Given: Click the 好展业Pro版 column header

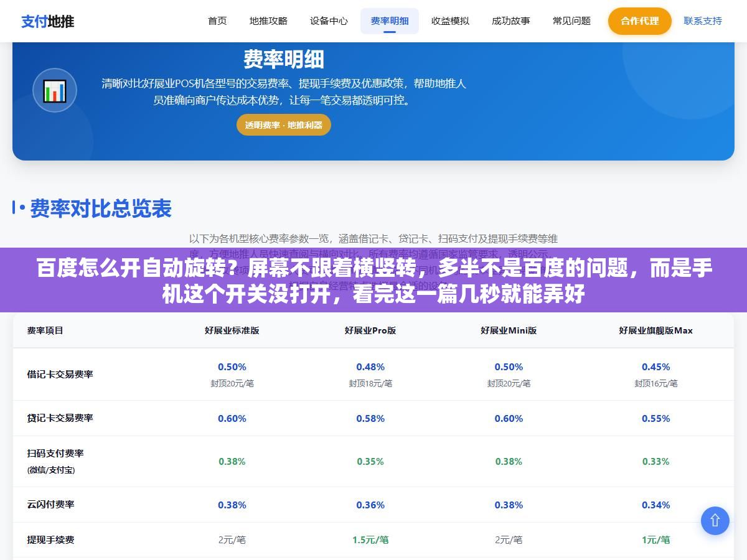Looking at the screenshot, I should (370, 330).
